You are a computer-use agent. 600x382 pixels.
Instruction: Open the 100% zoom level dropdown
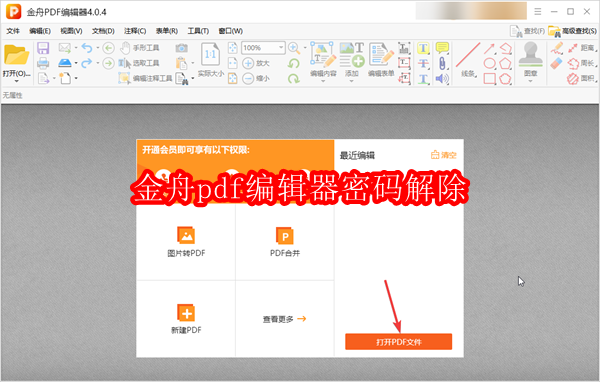pyautogui.click(x=281, y=47)
